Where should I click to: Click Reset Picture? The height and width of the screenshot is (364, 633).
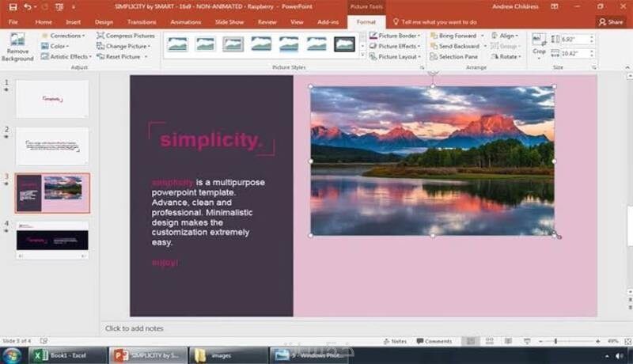coord(119,56)
